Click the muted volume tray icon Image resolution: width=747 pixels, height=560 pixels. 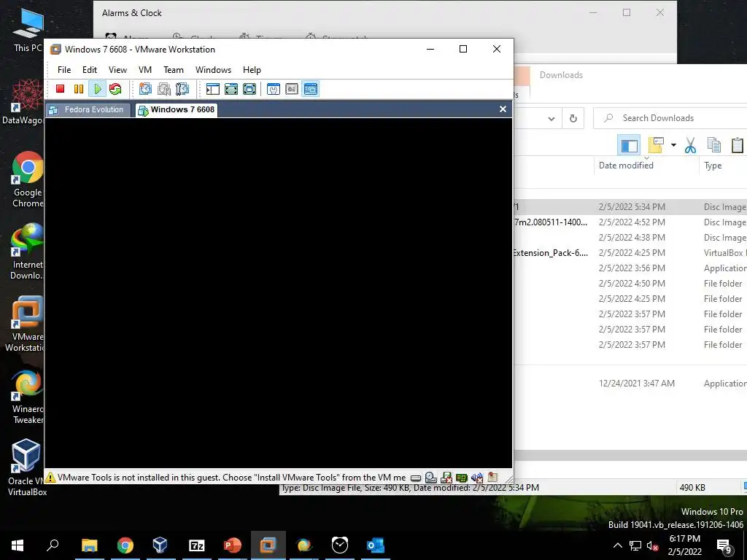(x=653, y=545)
